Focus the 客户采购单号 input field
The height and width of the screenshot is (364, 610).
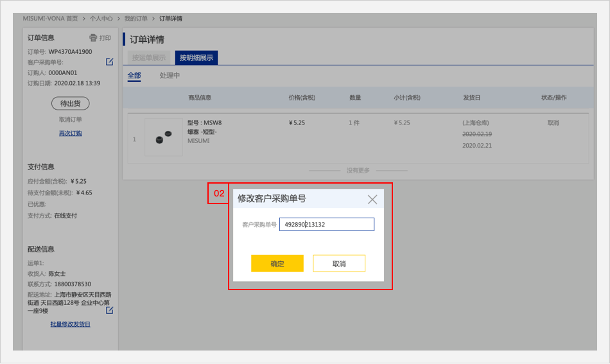pos(326,225)
